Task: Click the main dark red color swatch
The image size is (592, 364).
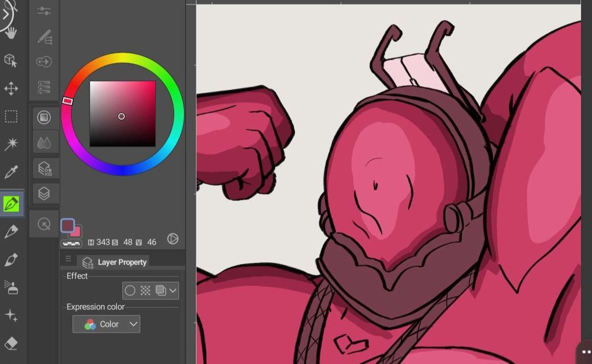Action: 68,225
